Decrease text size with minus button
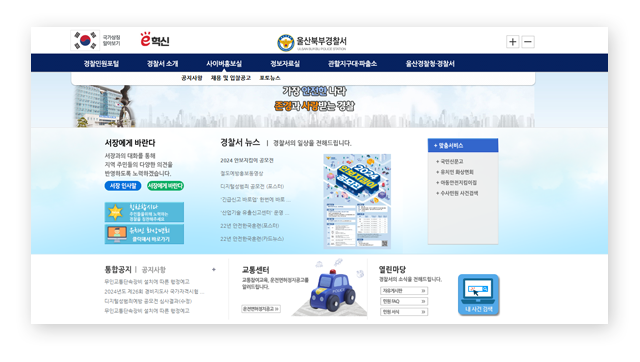This screenshot has height=362, width=640. 528,42
